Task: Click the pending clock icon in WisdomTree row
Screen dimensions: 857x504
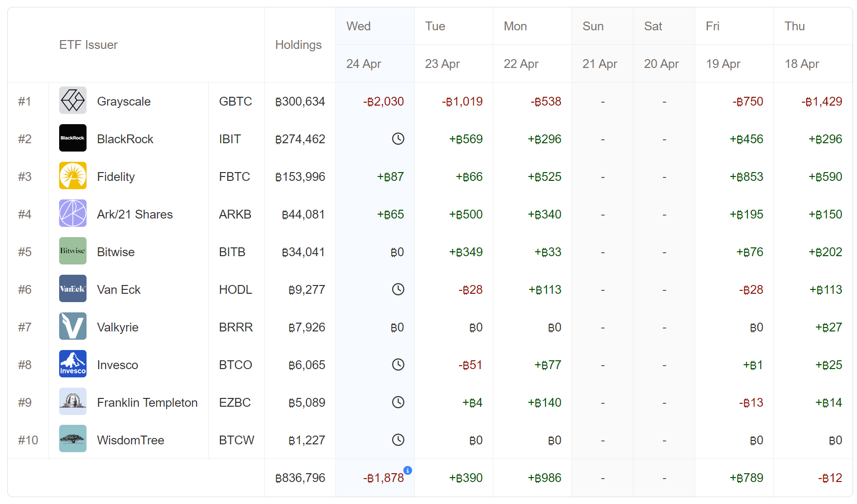Action: 398,440
